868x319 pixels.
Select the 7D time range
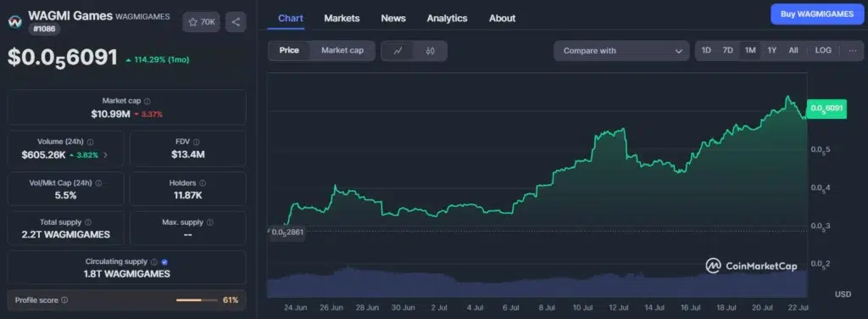click(x=727, y=50)
